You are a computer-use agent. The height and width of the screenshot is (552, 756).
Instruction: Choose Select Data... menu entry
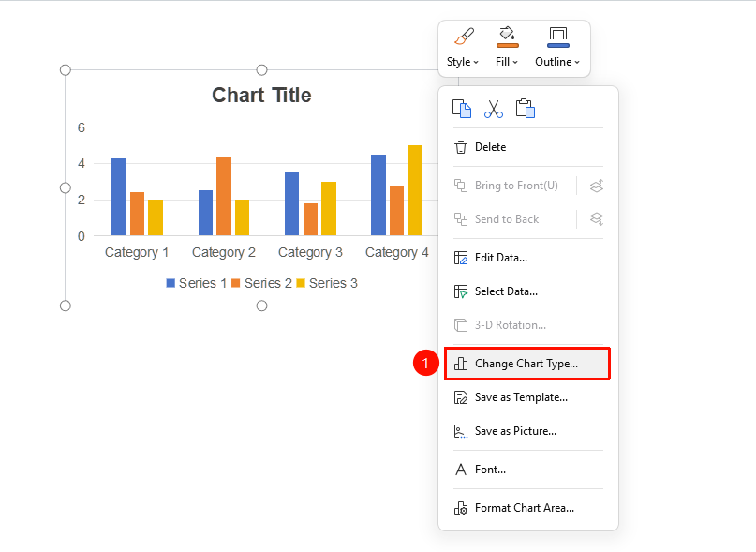[528, 291]
